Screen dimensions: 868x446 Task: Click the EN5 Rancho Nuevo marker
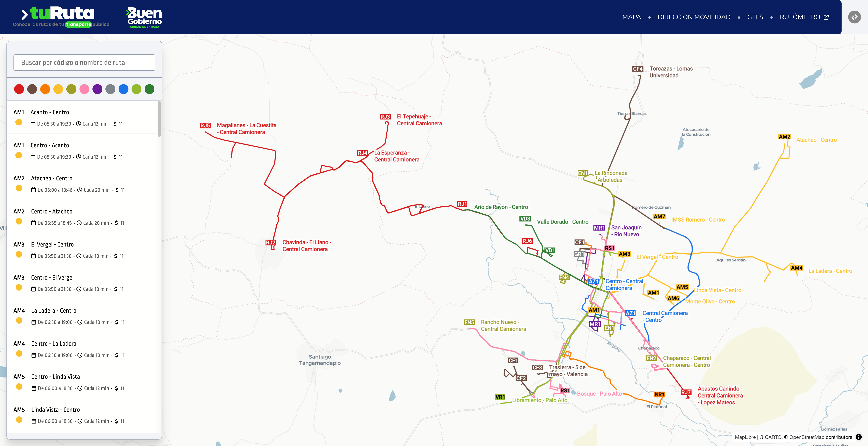tap(469, 322)
